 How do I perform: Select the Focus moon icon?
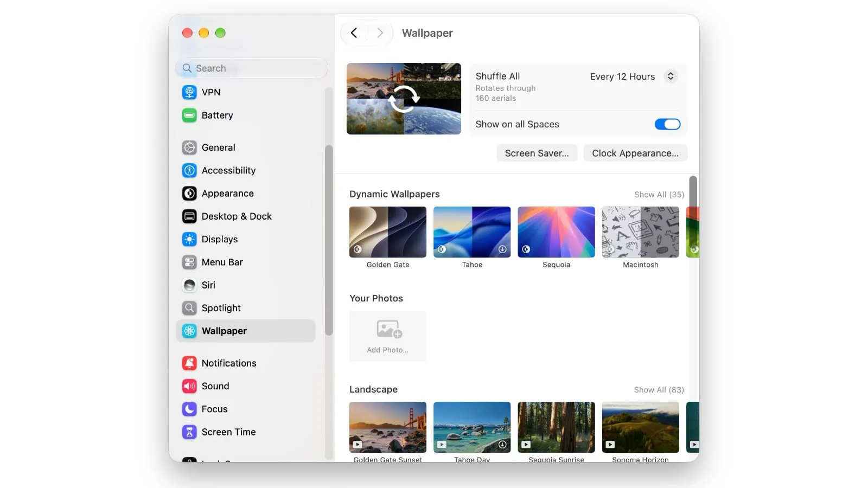(189, 409)
